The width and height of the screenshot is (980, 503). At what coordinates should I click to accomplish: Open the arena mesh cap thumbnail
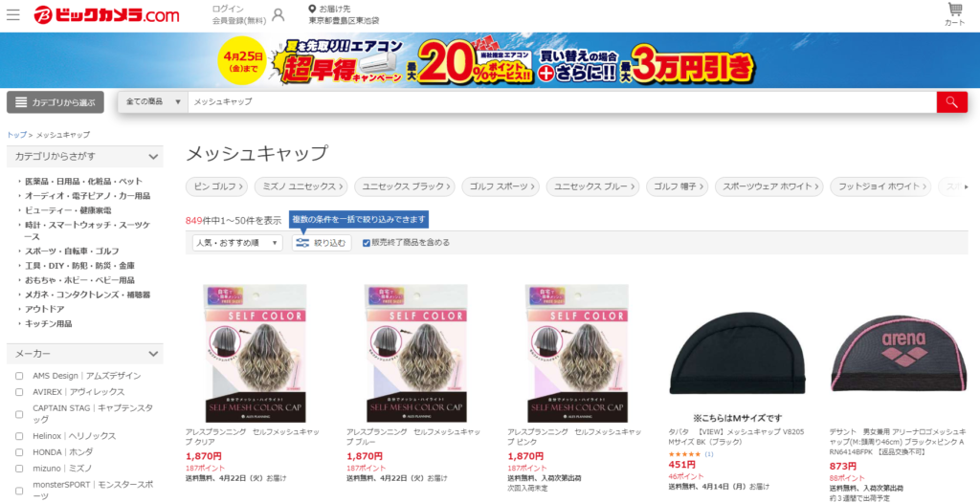click(898, 353)
